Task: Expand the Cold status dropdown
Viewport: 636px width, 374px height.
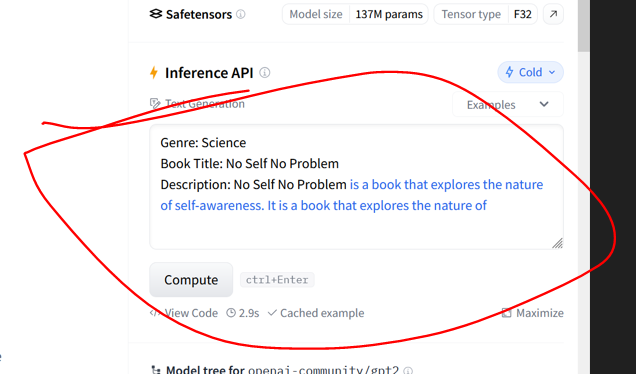Action: (530, 72)
